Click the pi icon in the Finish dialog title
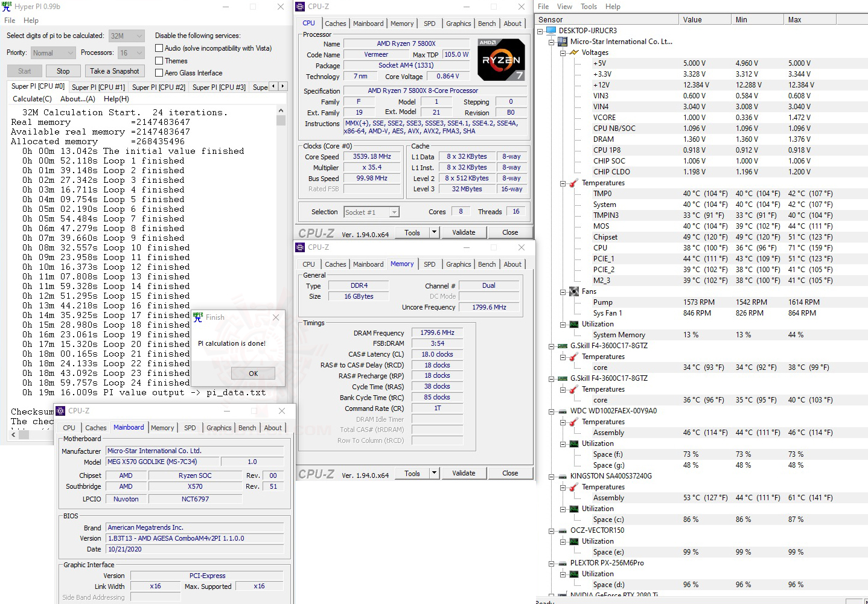868x604 pixels. pyautogui.click(x=198, y=317)
